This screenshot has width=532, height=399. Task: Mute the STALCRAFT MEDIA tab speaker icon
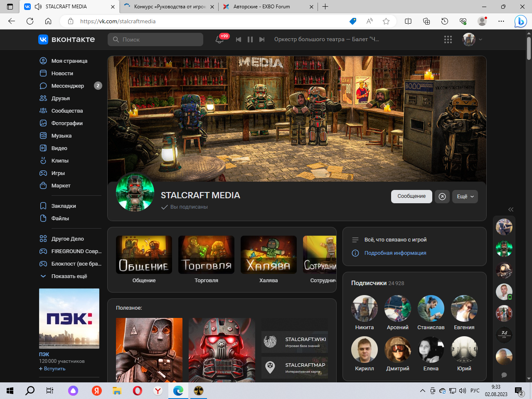[x=38, y=7]
